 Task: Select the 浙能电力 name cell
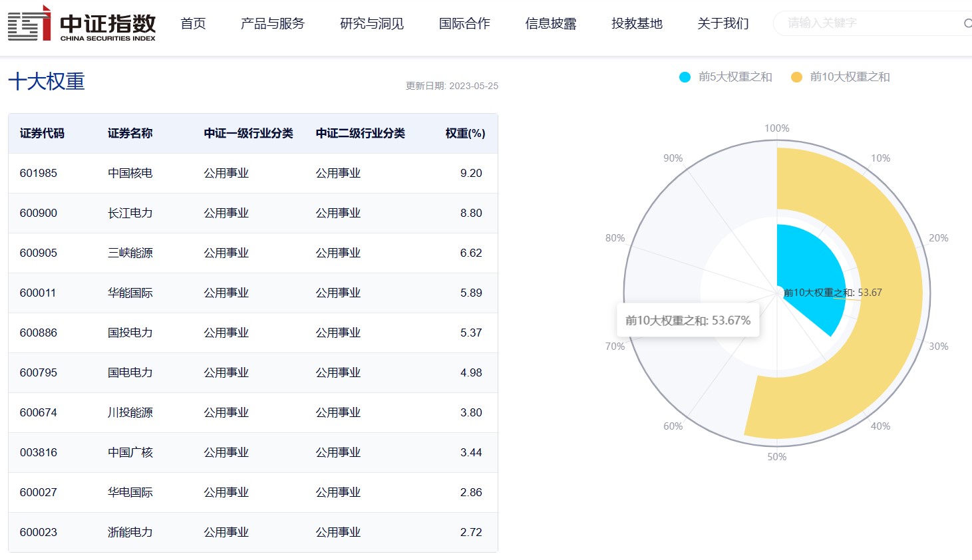tap(130, 533)
